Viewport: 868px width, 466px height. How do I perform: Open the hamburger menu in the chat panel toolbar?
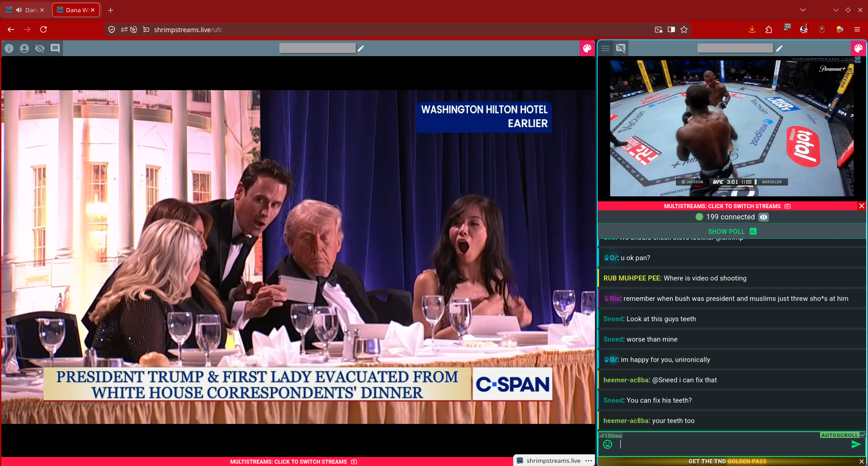pos(605,48)
